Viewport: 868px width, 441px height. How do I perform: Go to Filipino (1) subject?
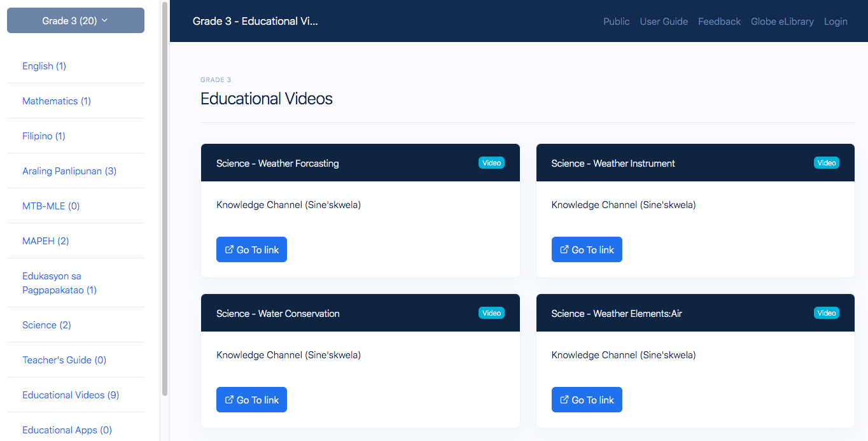pyautogui.click(x=44, y=136)
